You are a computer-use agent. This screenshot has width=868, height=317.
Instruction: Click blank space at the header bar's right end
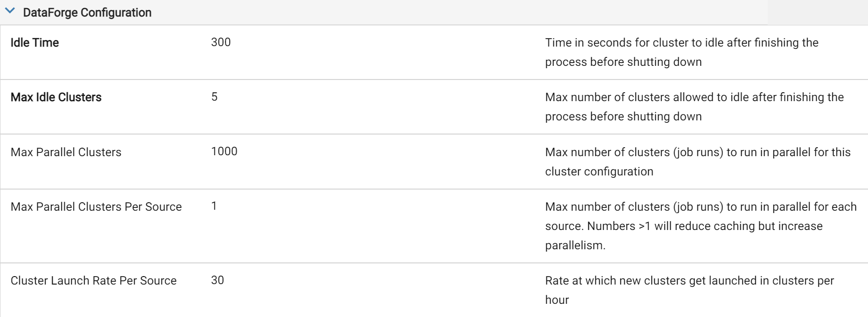point(817,12)
